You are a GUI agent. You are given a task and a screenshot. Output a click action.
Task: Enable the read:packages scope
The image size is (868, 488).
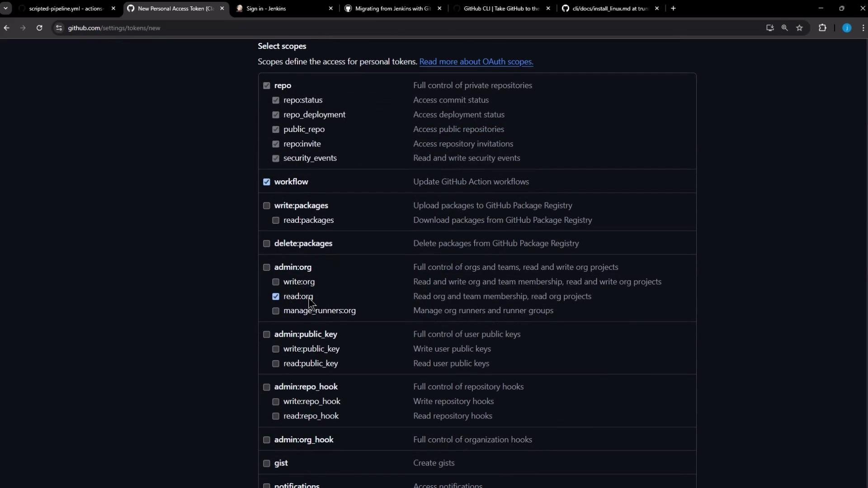(276, 221)
